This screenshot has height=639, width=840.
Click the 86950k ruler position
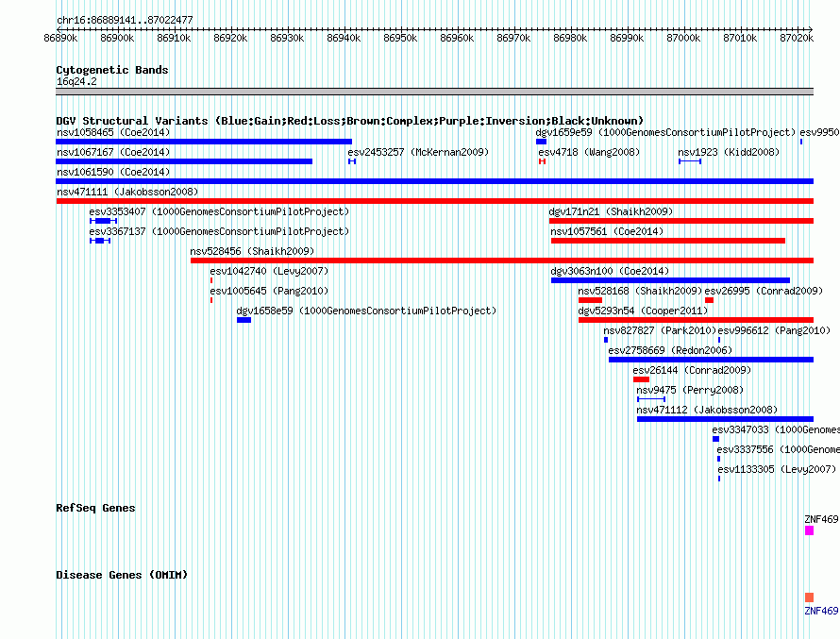pos(400,38)
